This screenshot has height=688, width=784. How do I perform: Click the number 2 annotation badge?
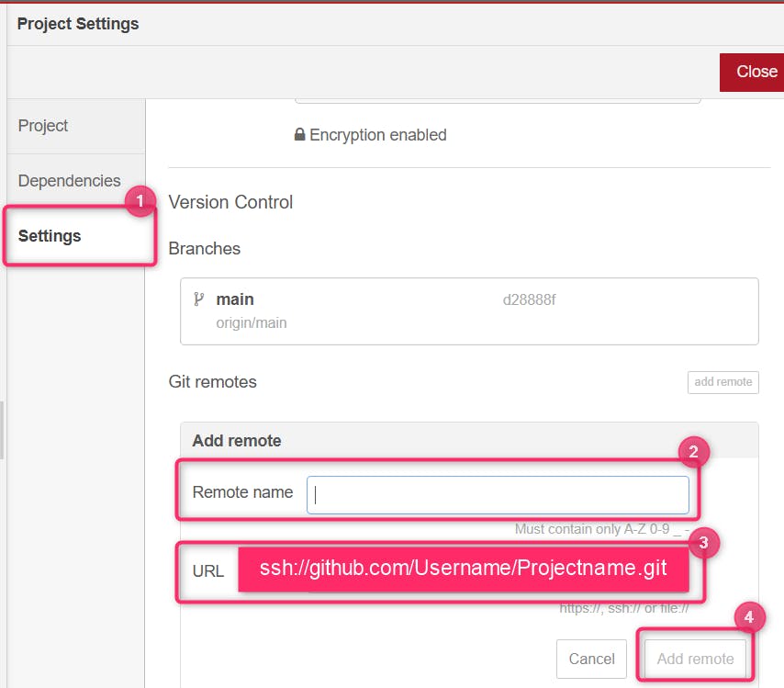(693, 451)
